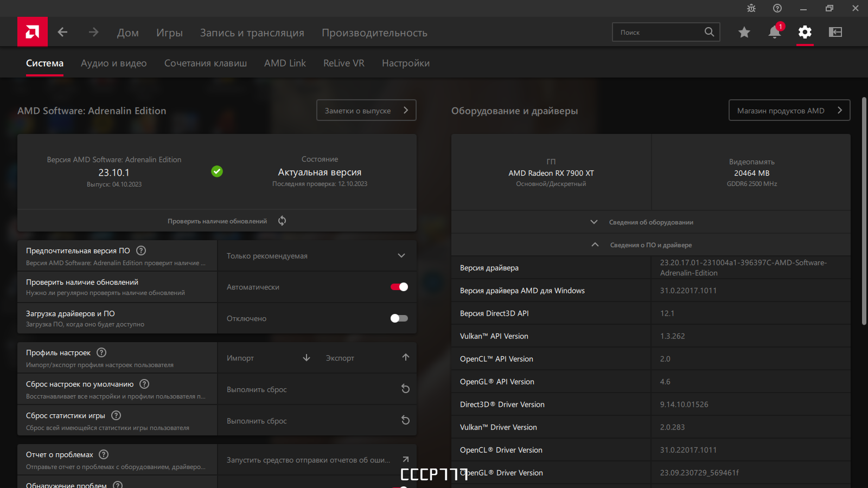Screen dimensions: 868x488
Task: Click Проверить наличие обновлений link
Action: (217, 221)
